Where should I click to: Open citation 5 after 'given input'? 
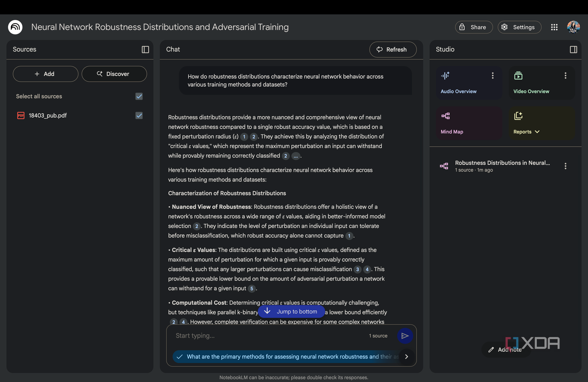click(252, 289)
